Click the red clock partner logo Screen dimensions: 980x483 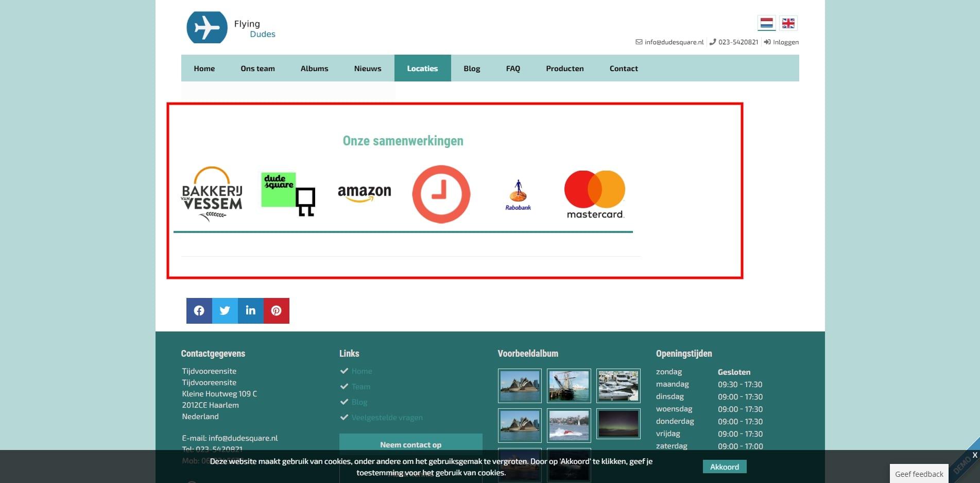coord(441,194)
